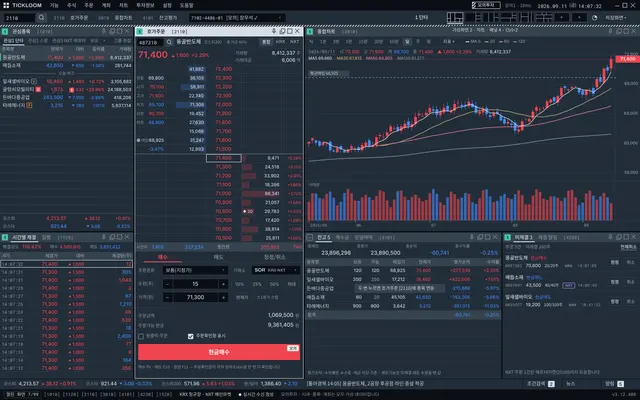Pop out the 호가주문 order panel
This screenshot has height=400, width=640.
282,31
